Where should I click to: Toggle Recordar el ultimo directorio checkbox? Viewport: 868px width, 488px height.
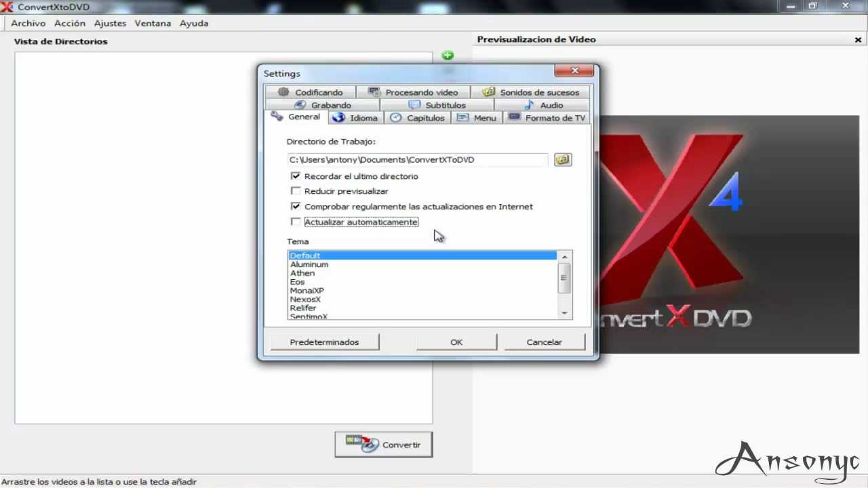pos(296,176)
